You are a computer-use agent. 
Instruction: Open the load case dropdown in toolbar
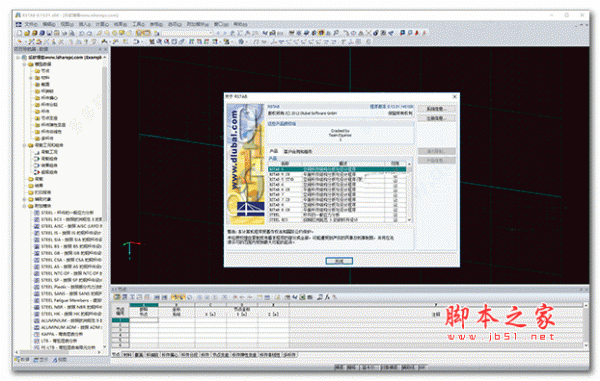pos(187,33)
